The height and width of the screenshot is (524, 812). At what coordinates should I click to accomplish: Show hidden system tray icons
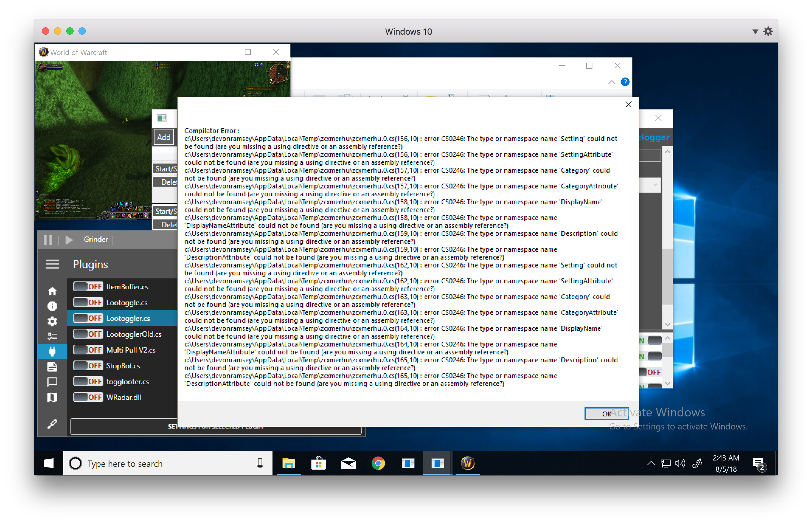click(x=651, y=464)
